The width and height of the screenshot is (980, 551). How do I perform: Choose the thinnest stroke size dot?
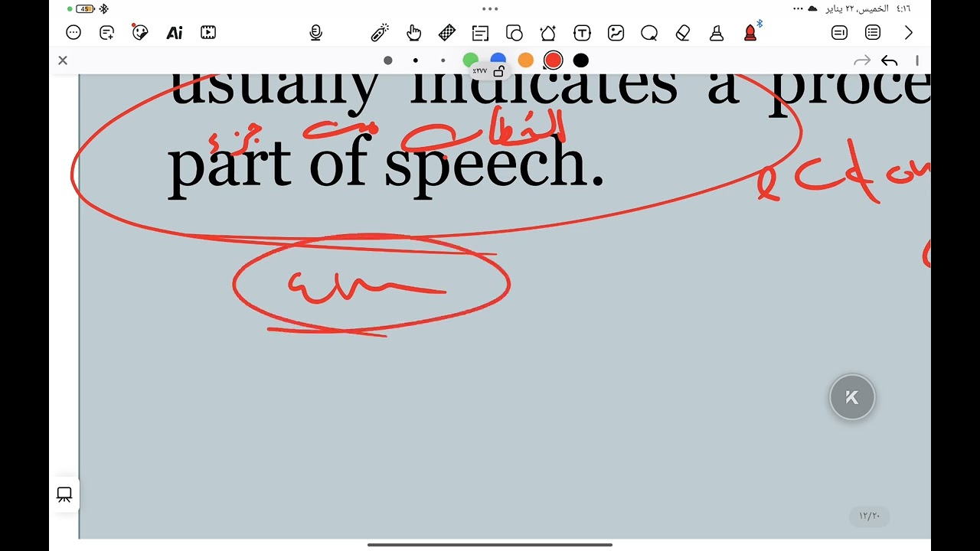[443, 60]
